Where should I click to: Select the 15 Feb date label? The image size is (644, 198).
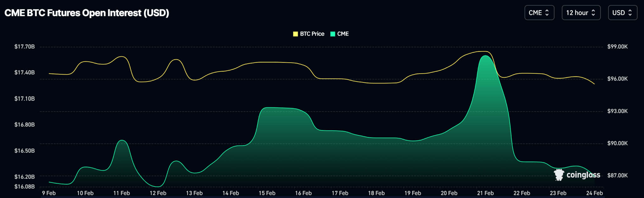tap(267, 193)
